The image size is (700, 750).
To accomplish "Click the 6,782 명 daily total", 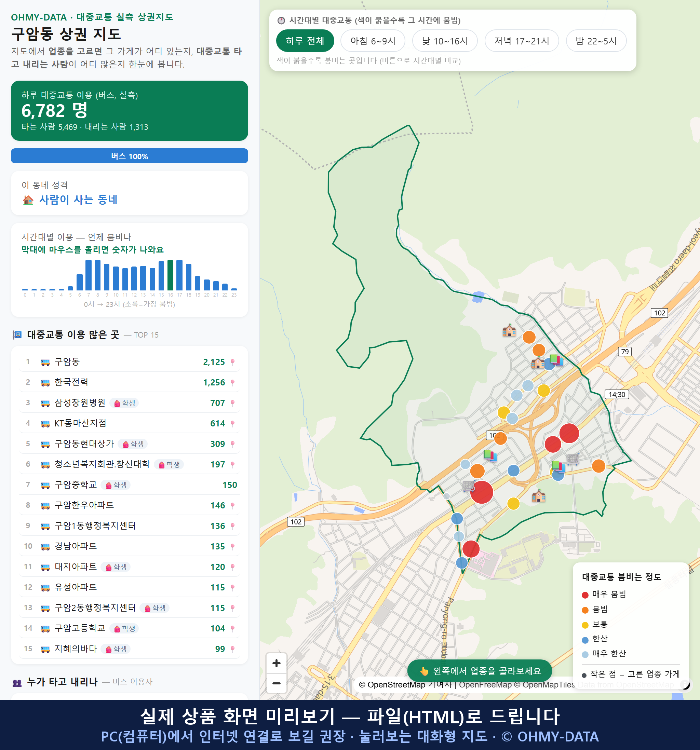I will 55,111.
